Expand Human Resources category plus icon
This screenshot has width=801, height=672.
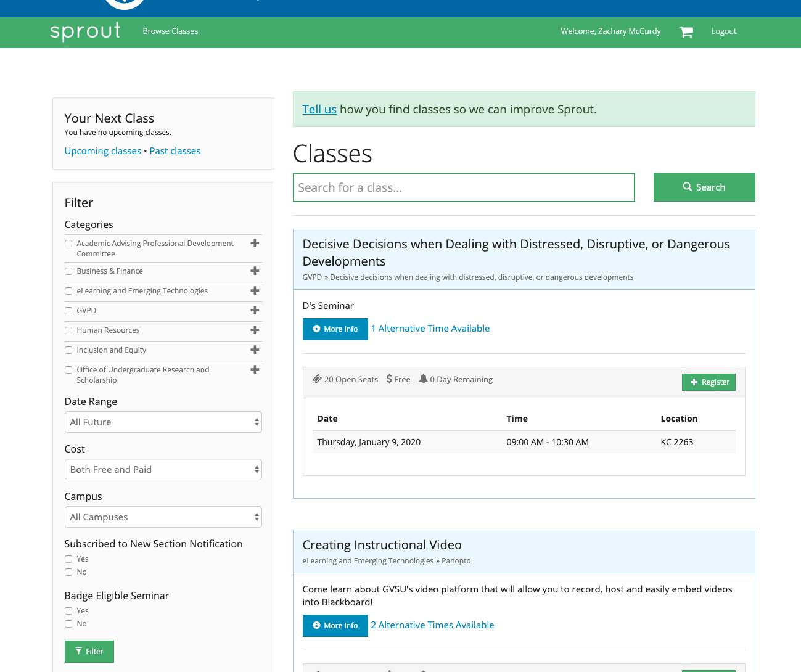point(254,330)
